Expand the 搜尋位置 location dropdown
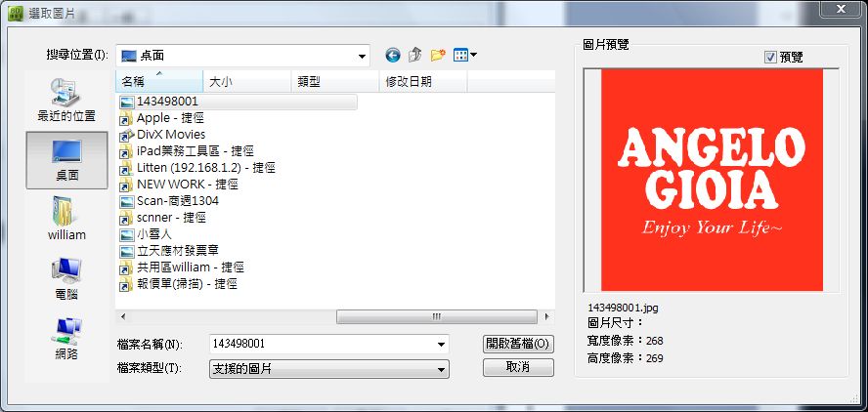The width and height of the screenshot is (868, 412). pyautogui.click(x=362, y=56)
